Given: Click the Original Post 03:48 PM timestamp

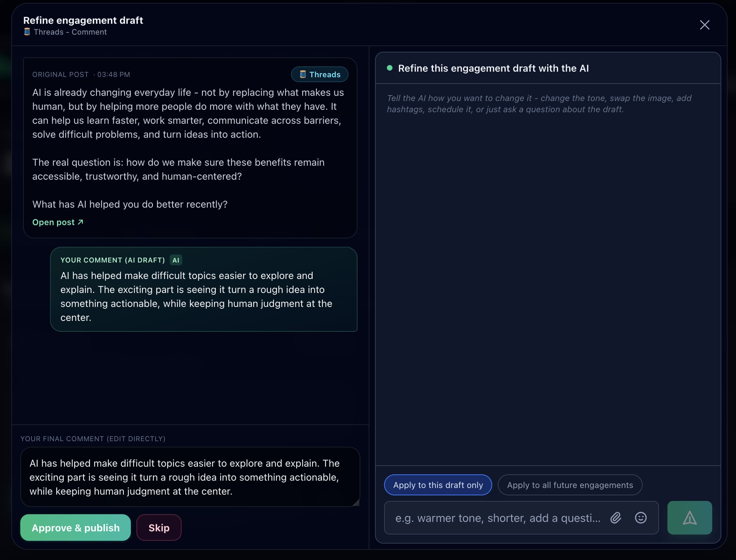Looking at the screenshot, I should [x=114, y=74].
